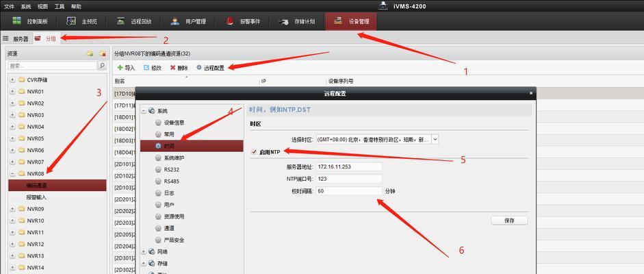The width and height of the screenshot is (644, 274).
Task: Close the 远程配置 dialog
Action: pyautogui.click(x=530, y=93)
